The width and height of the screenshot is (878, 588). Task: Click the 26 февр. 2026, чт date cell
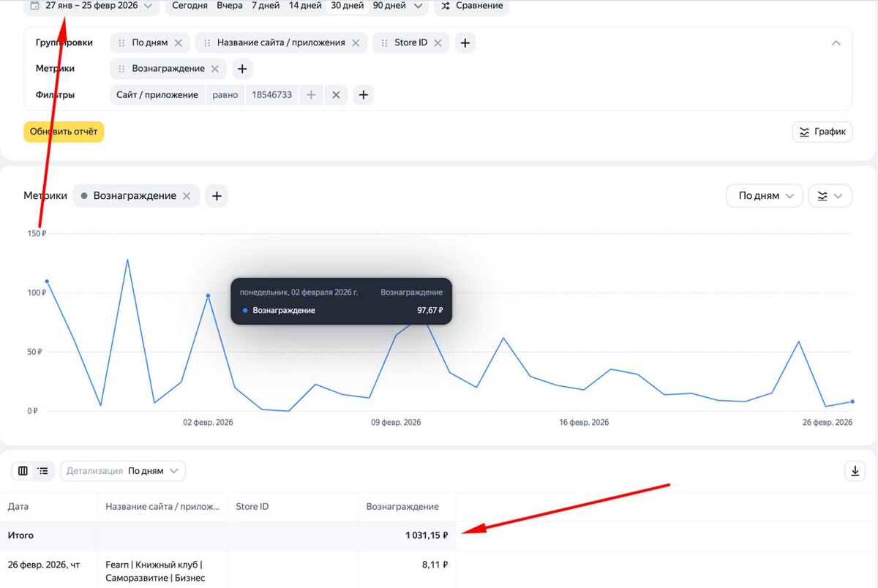click(43, 565)
